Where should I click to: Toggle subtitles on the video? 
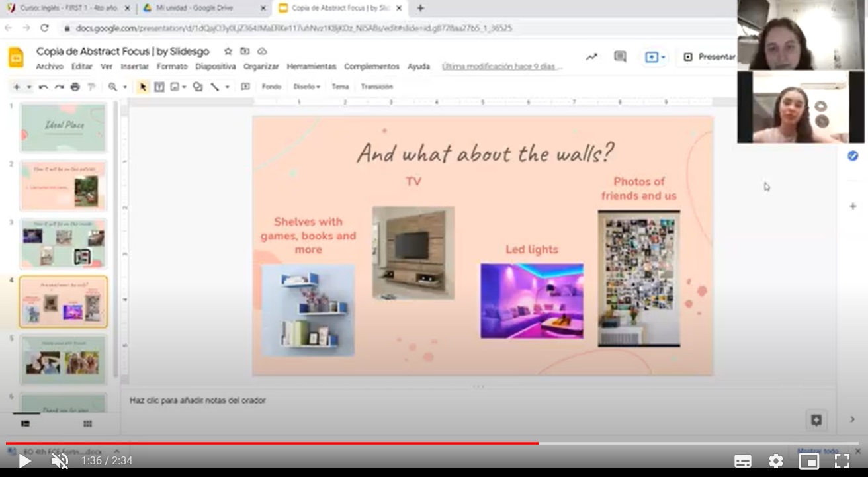pos(743,460)
